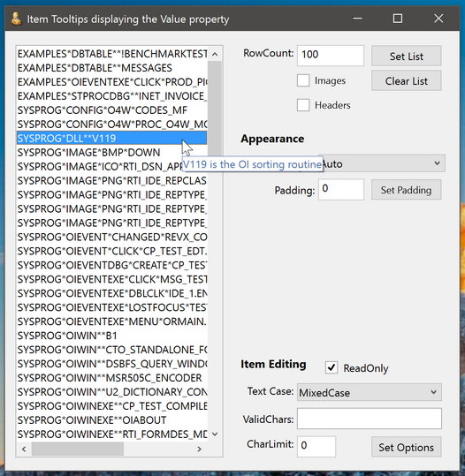The height and width of the screenshot is (476, 465).
Task: Enable the Headers checkbox
Action: (303, 105)
